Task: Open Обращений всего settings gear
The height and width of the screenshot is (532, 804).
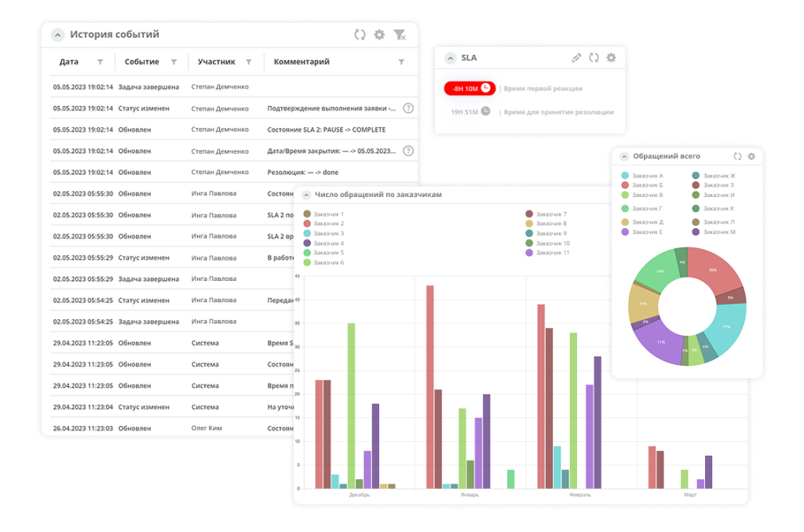Action: [x=751, y=156]
